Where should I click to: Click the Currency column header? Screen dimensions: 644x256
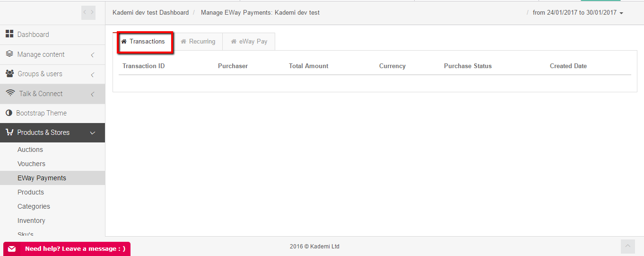[x=392, y=66]
